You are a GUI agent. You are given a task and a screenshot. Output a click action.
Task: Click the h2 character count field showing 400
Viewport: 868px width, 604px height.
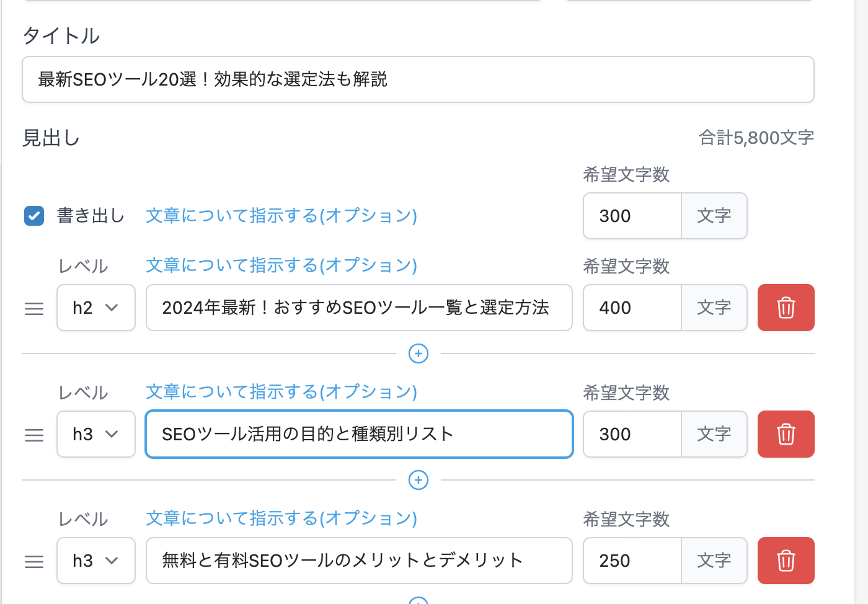point(632,308)
